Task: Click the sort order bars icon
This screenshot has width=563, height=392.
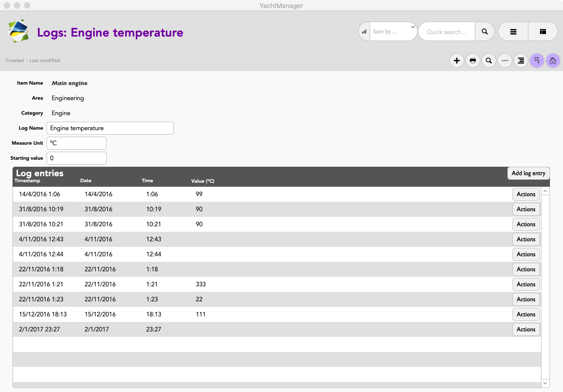Action: 364,32
